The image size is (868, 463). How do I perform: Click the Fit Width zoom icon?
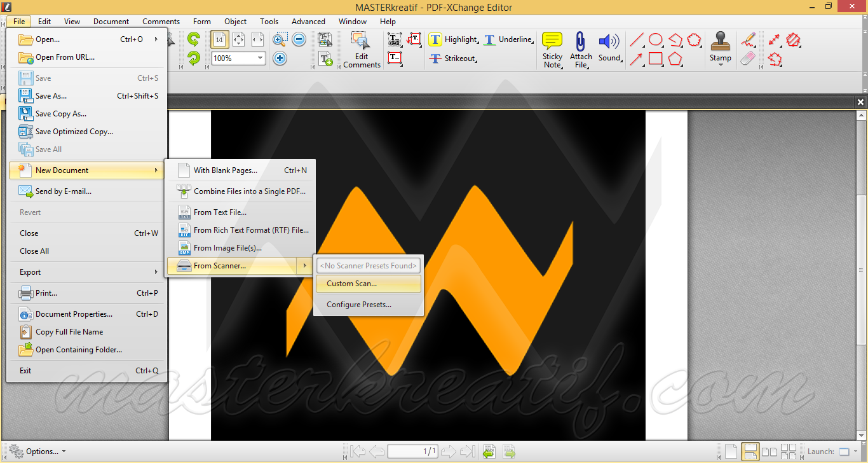[x=257, y=39]
